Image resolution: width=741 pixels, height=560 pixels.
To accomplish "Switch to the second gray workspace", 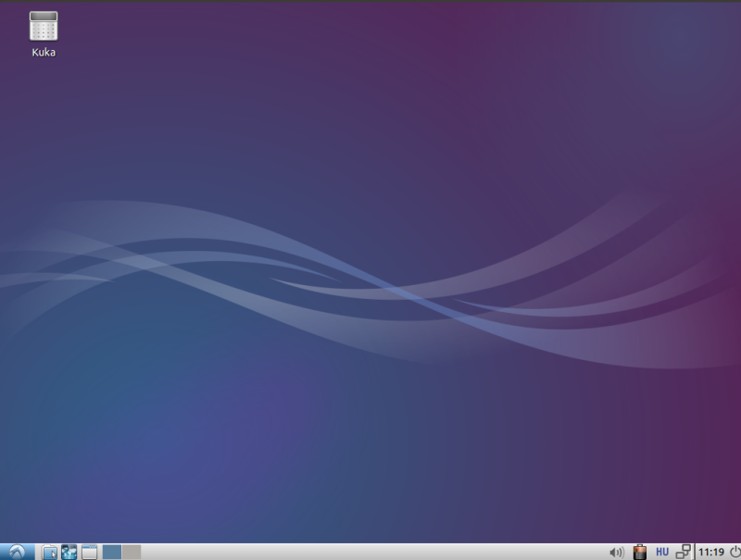I will (132, 552).
